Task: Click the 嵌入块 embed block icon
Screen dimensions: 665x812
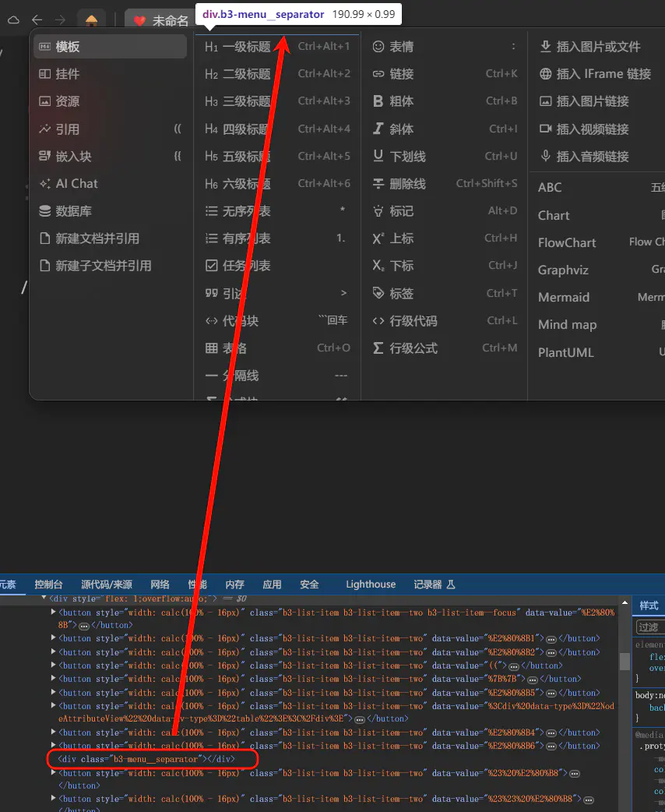Action: (45, 157)
